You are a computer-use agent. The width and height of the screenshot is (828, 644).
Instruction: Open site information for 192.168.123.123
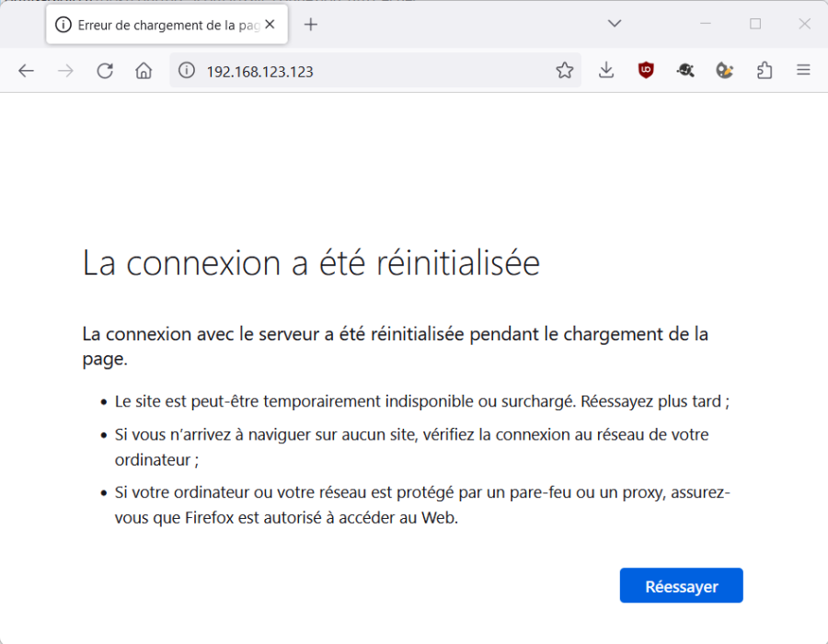(187, 71)
